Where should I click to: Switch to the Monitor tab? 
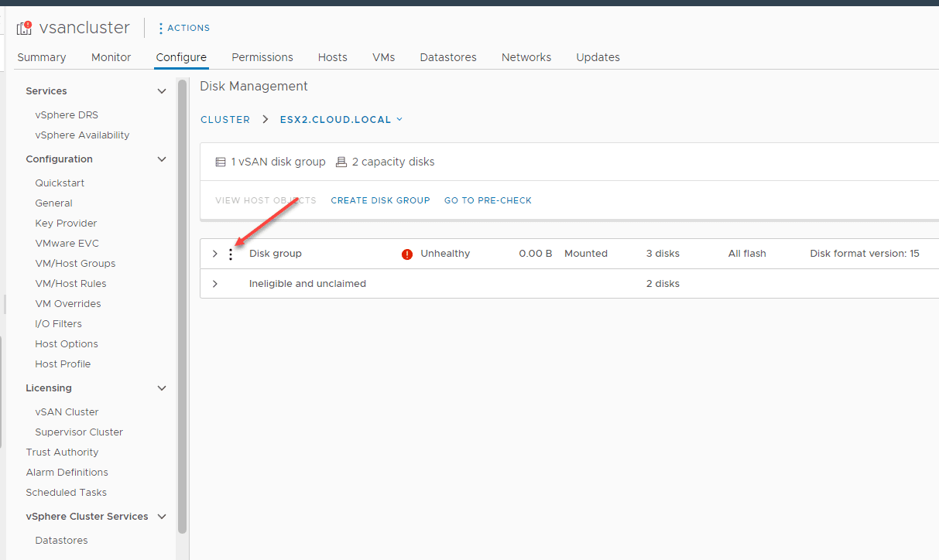coord(111,57)
